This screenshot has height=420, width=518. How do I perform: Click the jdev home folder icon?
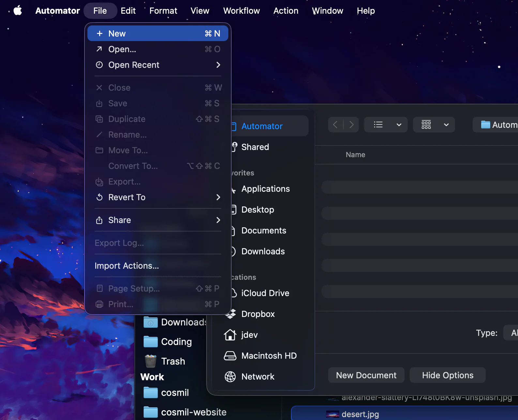coord(230,335)
